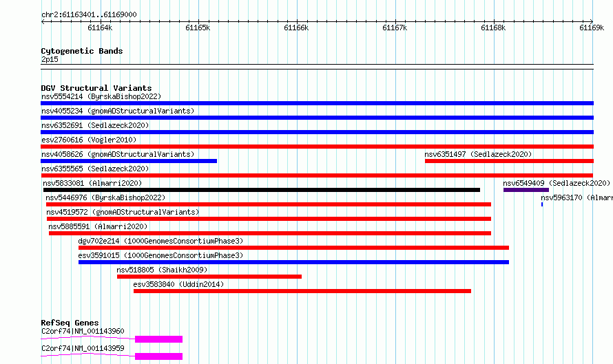Click the 61166k ruler tick label
The height and width of the screenshot is (364, 613).
click(x=296, y=28)
